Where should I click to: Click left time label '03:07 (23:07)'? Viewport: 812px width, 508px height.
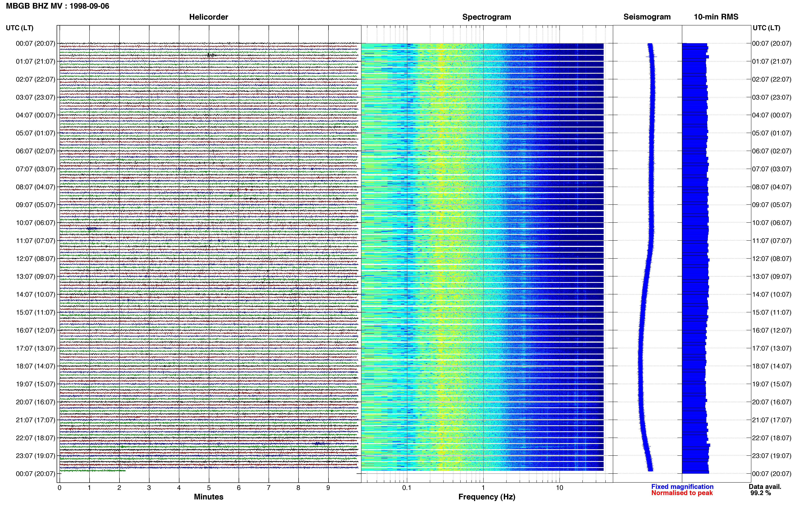pyautogui.click(x=36, y=97)
